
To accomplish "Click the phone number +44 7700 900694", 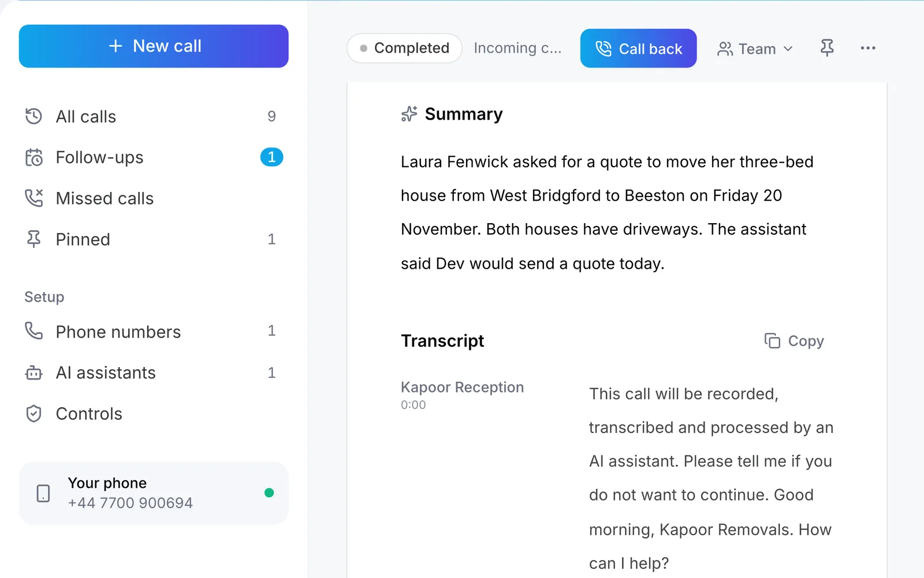I will pos(131,503).
